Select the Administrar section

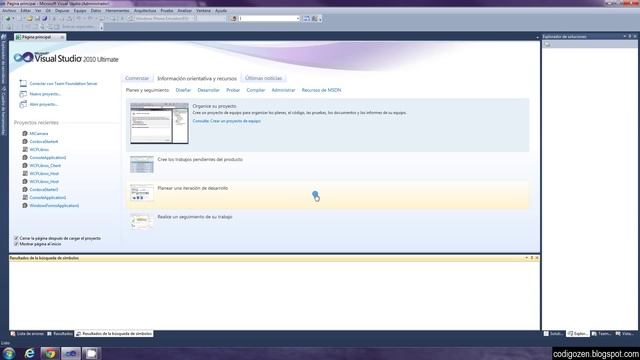pos(283,90)
